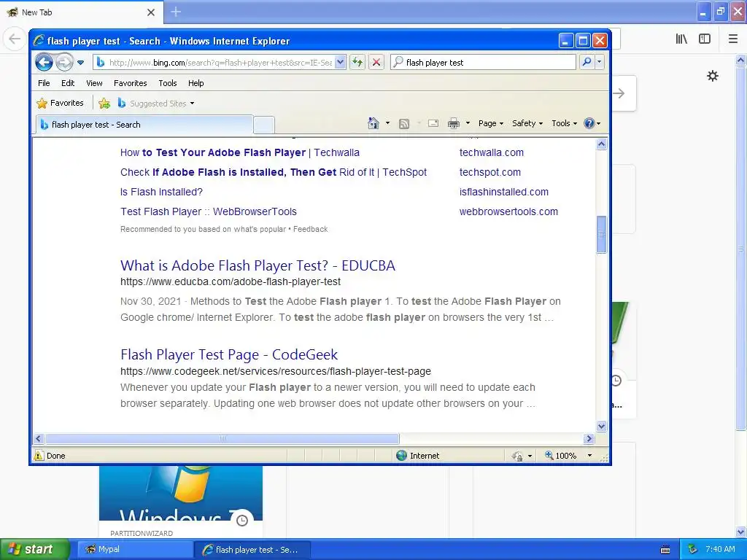747x560 pixels.
Task: Click the techwalla.com text
Action: click(491, 152)
